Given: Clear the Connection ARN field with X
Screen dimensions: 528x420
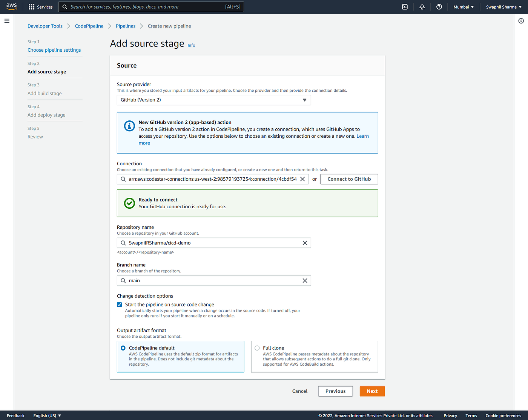Looking at the screenshot, I should [302, 179].
